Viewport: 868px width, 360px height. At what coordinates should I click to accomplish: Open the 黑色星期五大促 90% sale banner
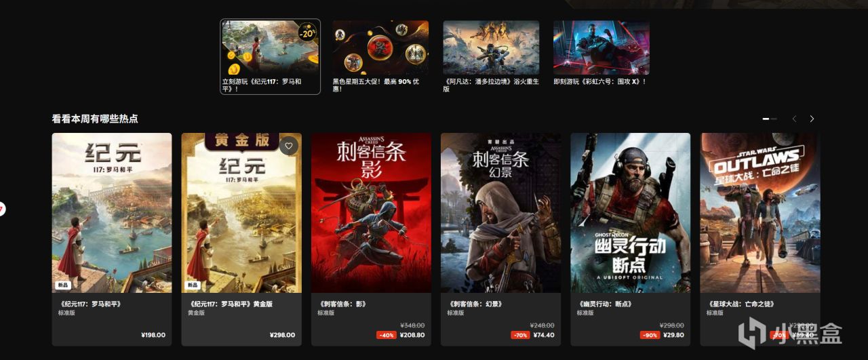380,57
